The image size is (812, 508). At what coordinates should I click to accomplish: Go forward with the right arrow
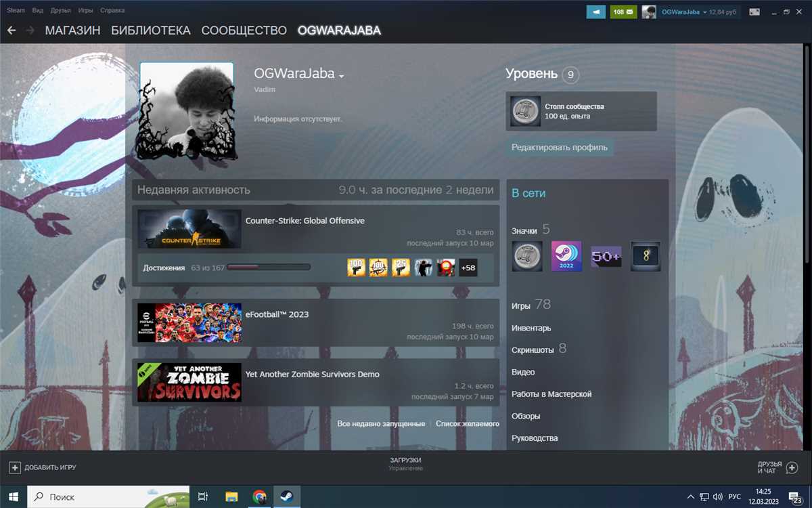click(x=30, y=30)
